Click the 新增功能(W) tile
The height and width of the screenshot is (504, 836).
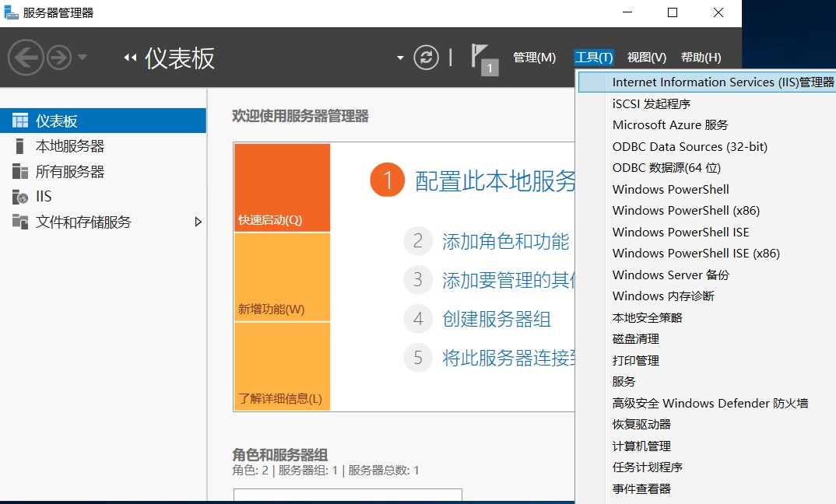pyautogui.click(x=282, y=278)
